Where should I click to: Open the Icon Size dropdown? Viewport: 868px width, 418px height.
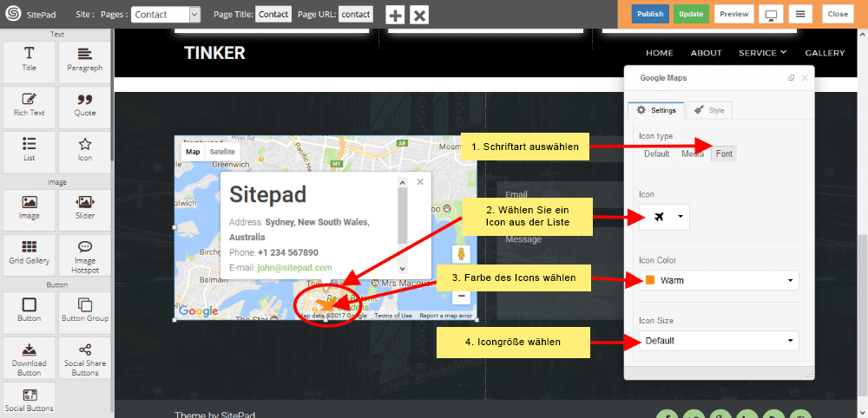(x=719, y=341)
